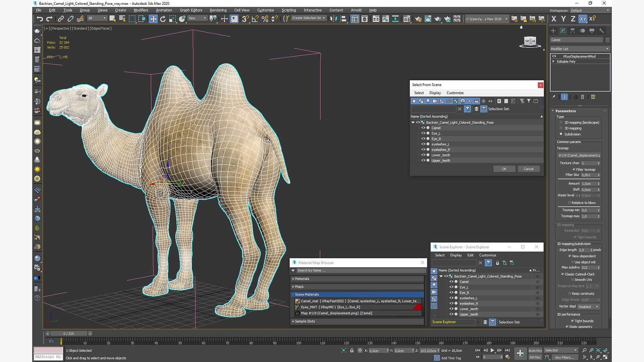Click the selection lock toggle in status bar
The width and height of the screenshot is (644, 362).
pyautogui.click(x=352, y=350)
